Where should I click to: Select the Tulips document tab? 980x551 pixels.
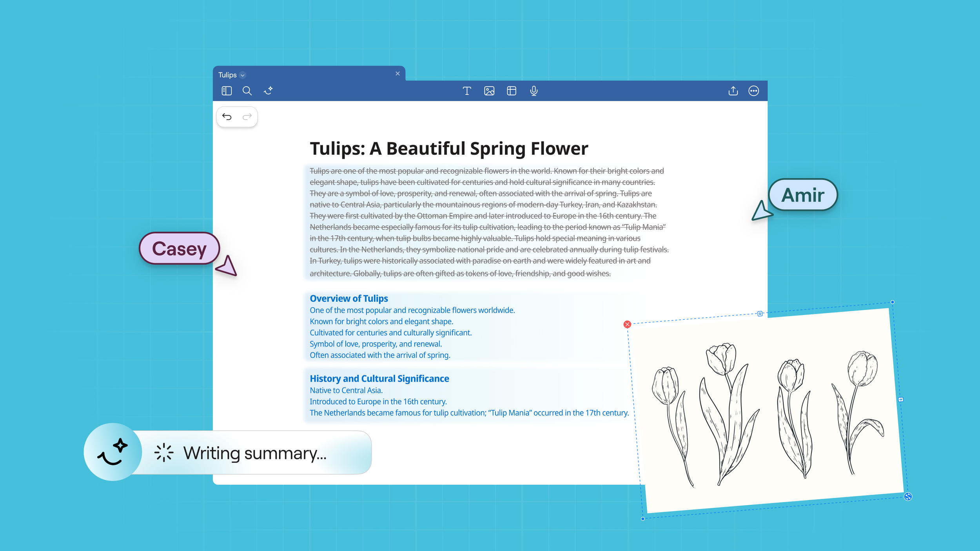[227, 75]
